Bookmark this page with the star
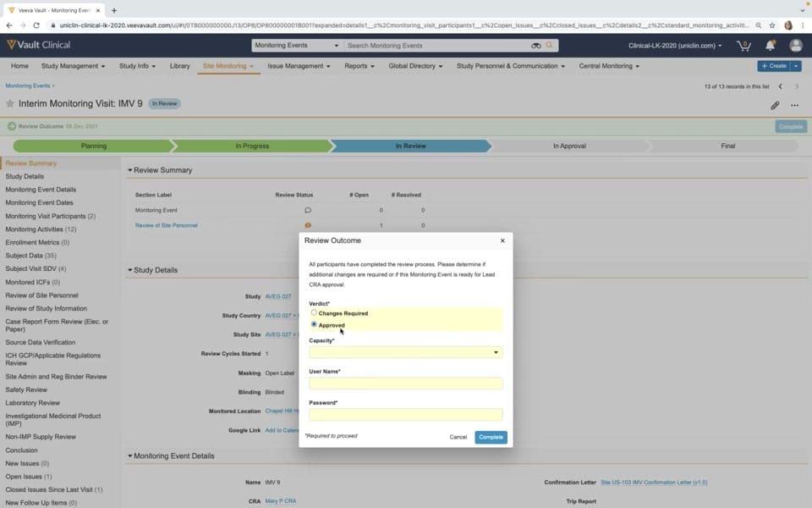 point(772,25)
